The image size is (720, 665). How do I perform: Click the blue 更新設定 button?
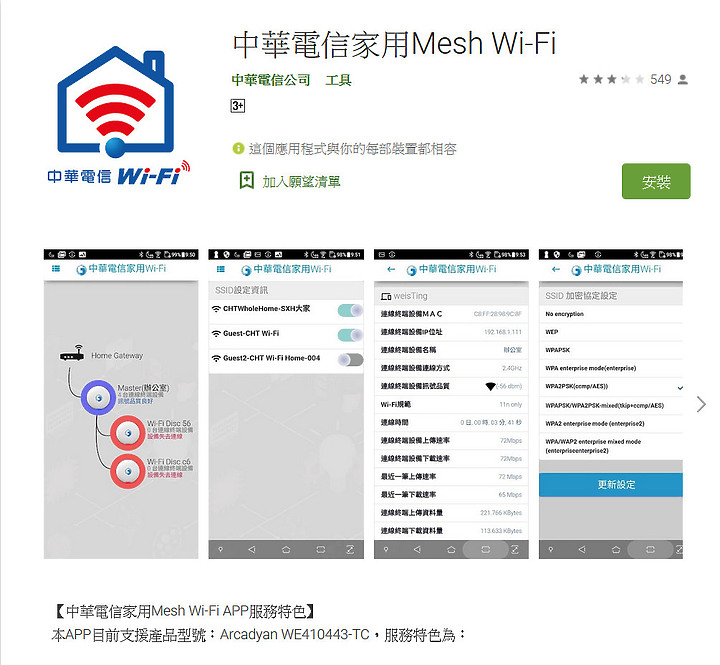(x=611, y=485)
